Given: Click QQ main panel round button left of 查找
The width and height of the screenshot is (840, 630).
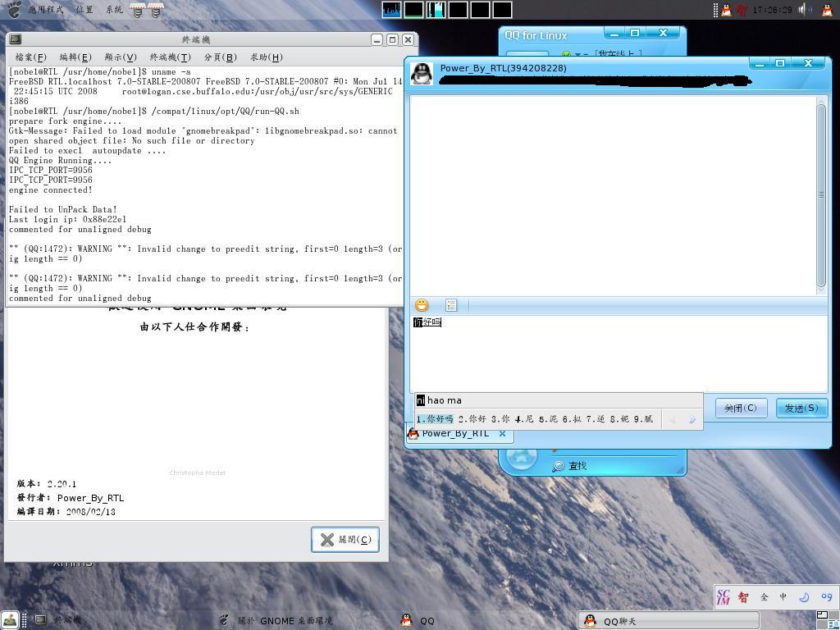Looking at the screenshot, I should tap(521, 459).
